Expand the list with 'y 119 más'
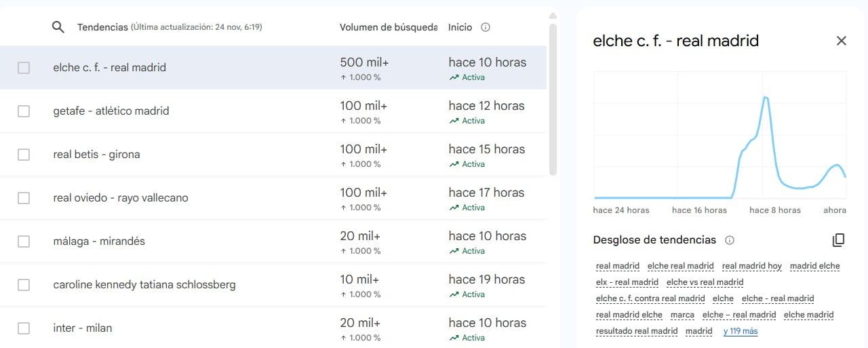The image size is (868, 348). click(741, 331)
